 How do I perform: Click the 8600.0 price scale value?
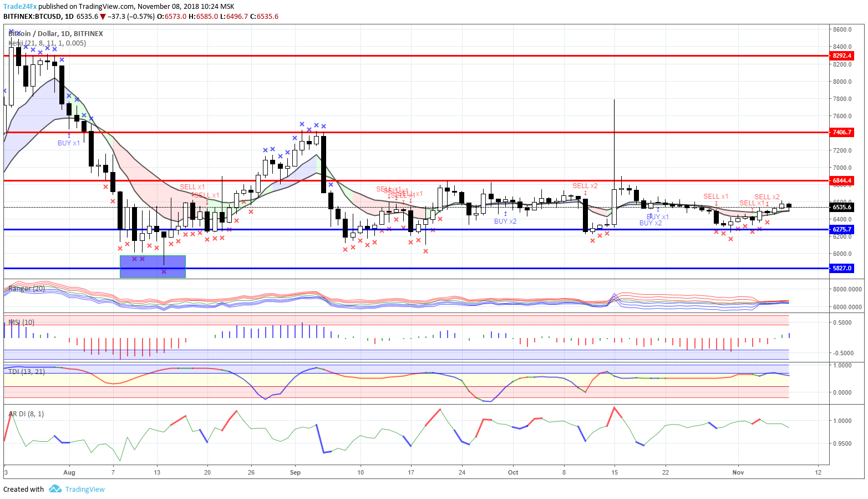842,29
